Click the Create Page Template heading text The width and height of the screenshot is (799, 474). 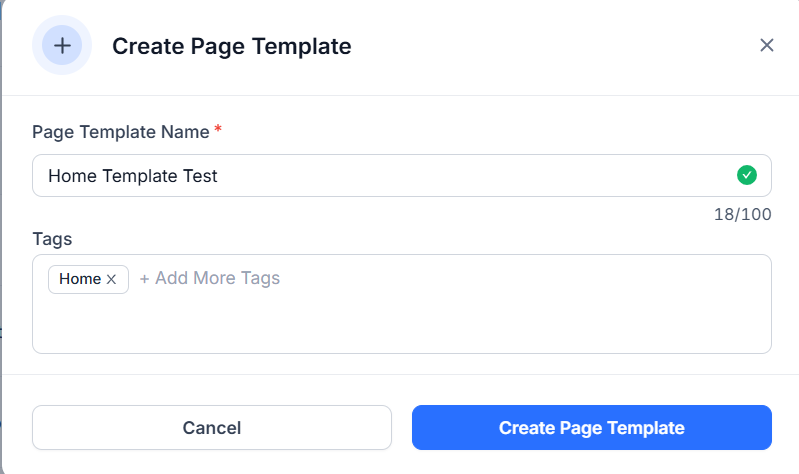coord(231,46)
